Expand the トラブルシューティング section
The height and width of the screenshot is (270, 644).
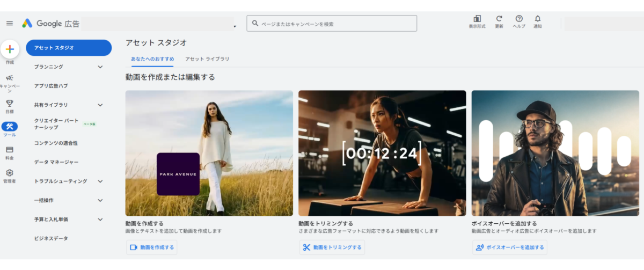(x=100, y=181)
